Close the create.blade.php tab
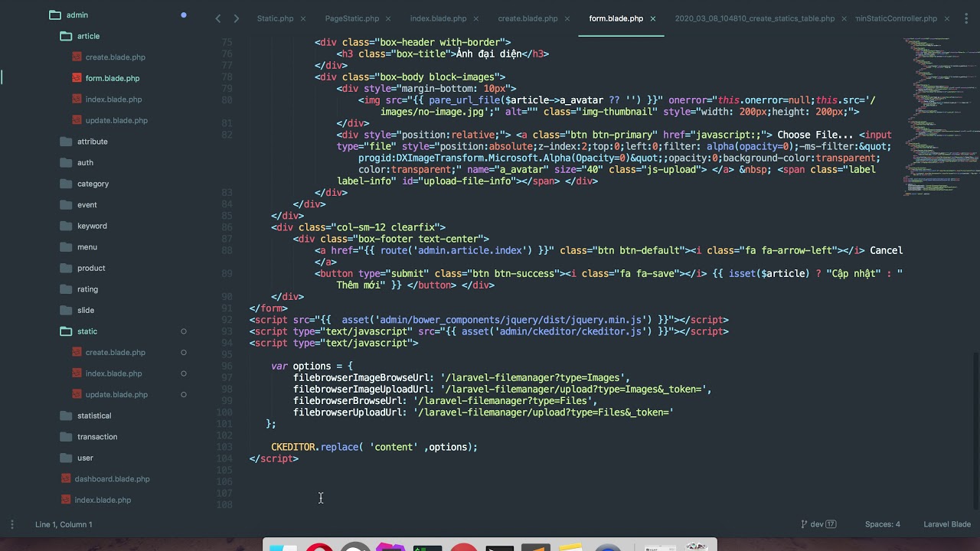This screenshot has width=980, height=551. pos(567,18)
